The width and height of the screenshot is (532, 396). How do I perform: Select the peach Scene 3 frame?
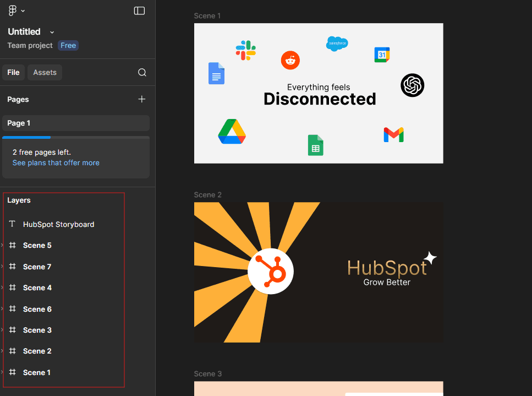pos(319,388)
